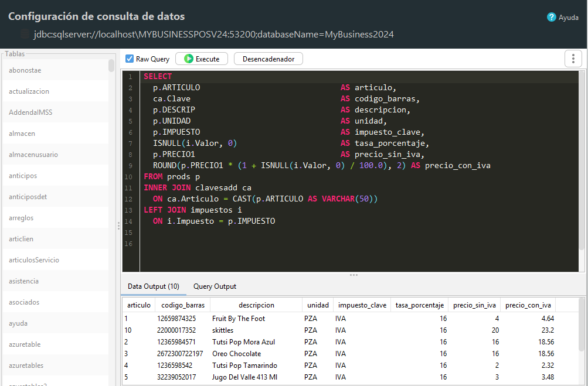This screenshot has width=588, height=386.
Task: Click the codigo_barras column header
Action: click(x=183, y=305)
